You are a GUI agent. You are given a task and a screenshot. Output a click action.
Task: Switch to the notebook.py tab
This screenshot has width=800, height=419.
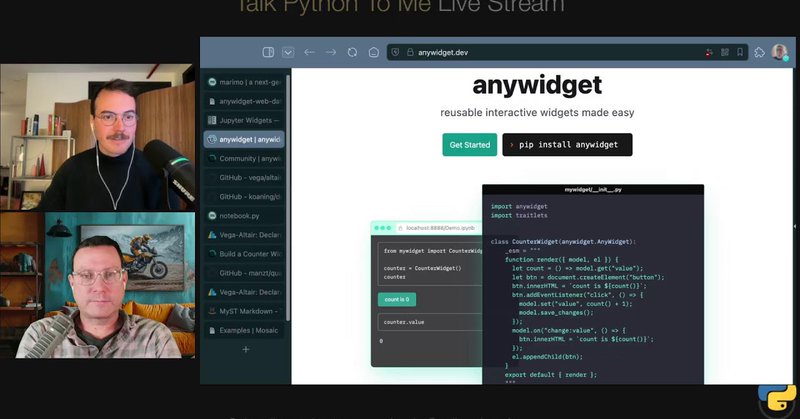244,216
